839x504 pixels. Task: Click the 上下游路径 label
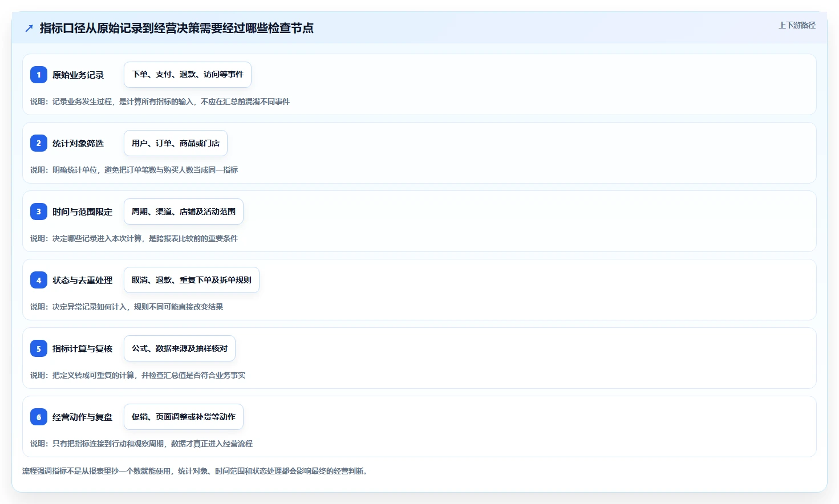[797, 25]
